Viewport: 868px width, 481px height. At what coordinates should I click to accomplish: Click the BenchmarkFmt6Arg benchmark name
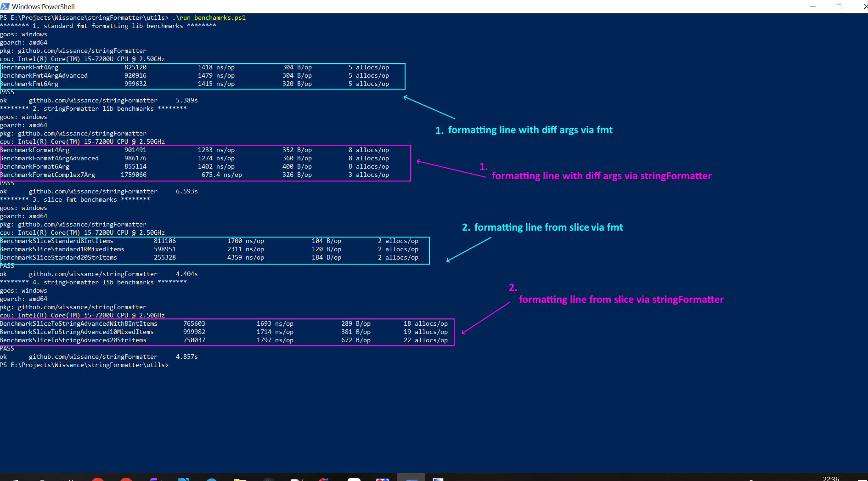[29, 84]
